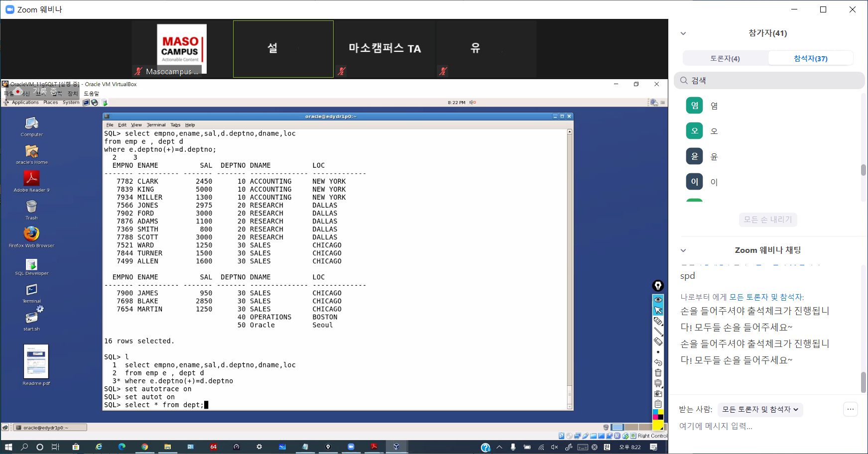
Task: Toggle the arrow pointer mode
Action: pos(658,310)
